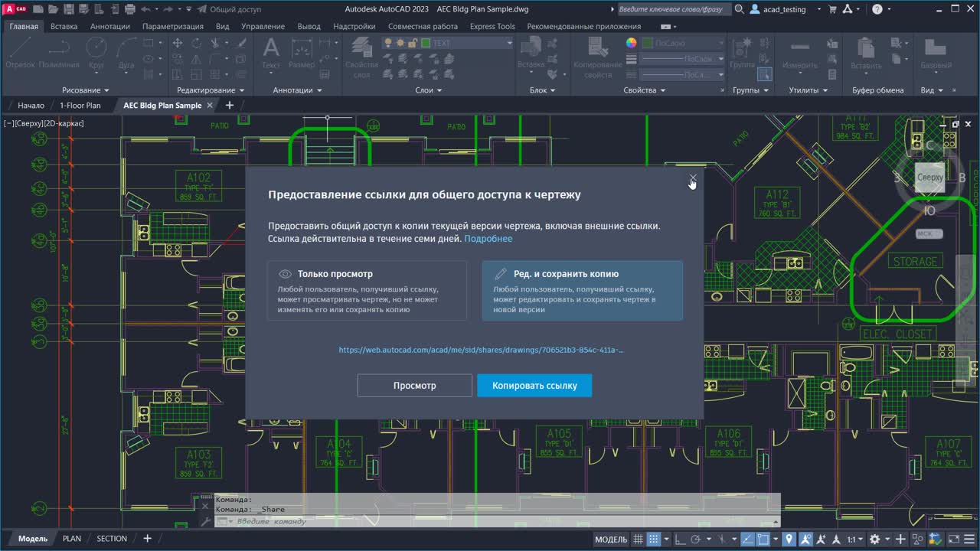
Task: Expand the Утилиты panel
Action: coord(808,90)
